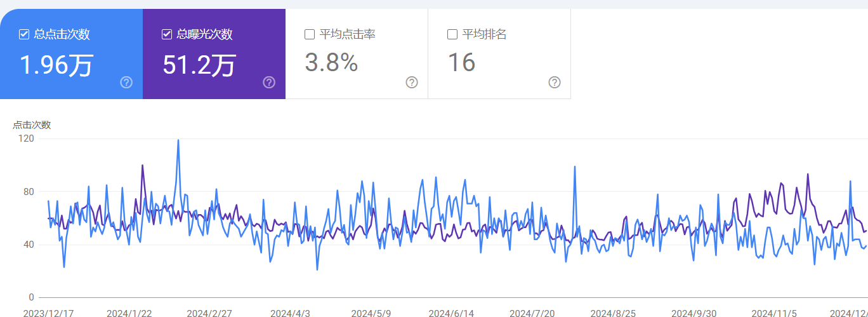Uncheck the 总曝光次数 checkbox
This screenshot has width=868, height=317.
[167, 34]
